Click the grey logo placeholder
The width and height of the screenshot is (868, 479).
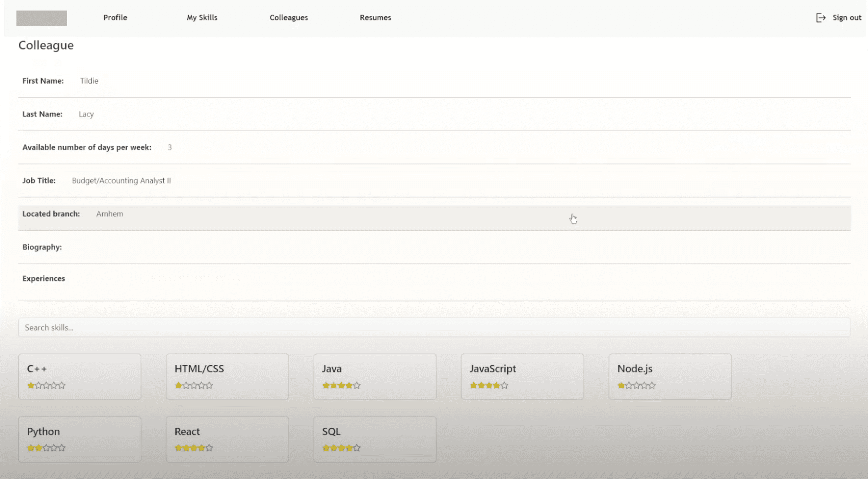(x=42, y=18)
